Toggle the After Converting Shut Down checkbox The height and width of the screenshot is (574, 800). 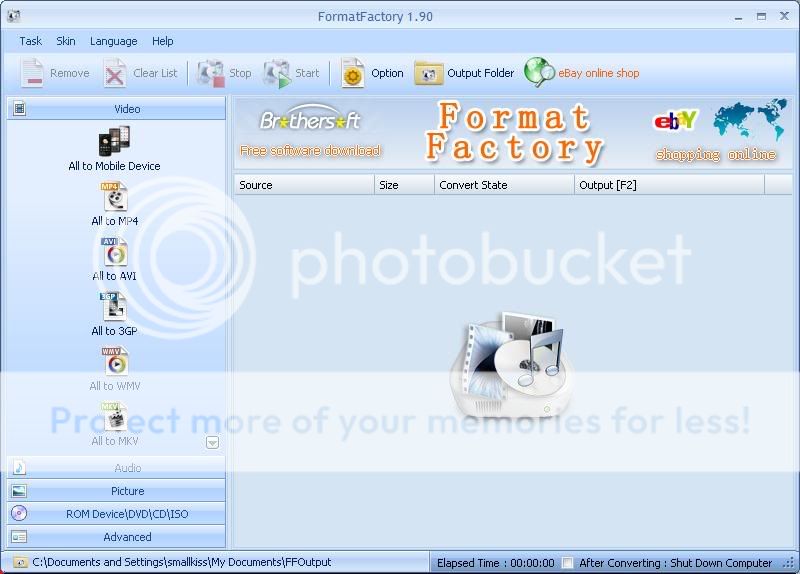567,563
